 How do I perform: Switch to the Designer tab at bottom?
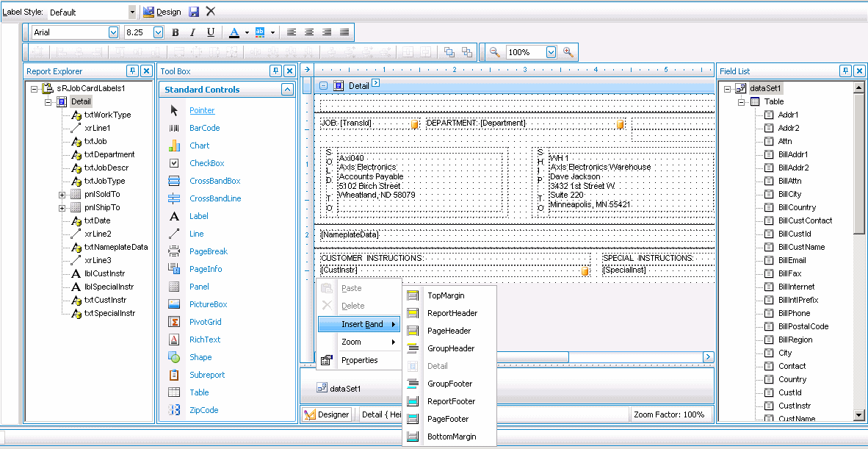[x=327, y=414]
